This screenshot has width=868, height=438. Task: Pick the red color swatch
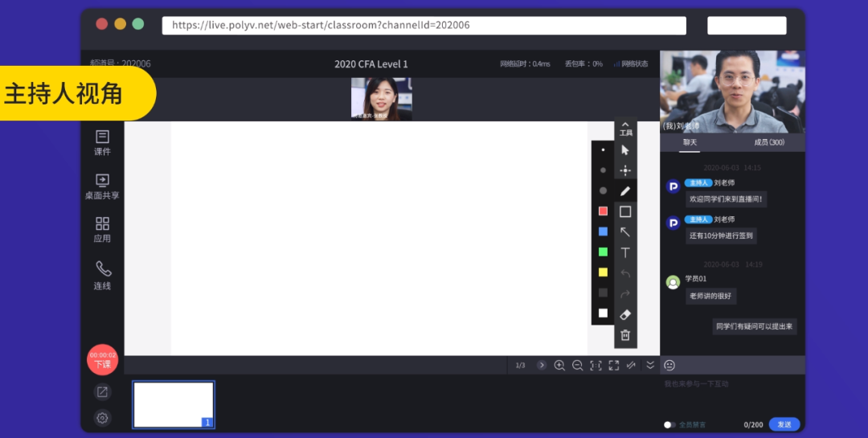click(603, 211)
